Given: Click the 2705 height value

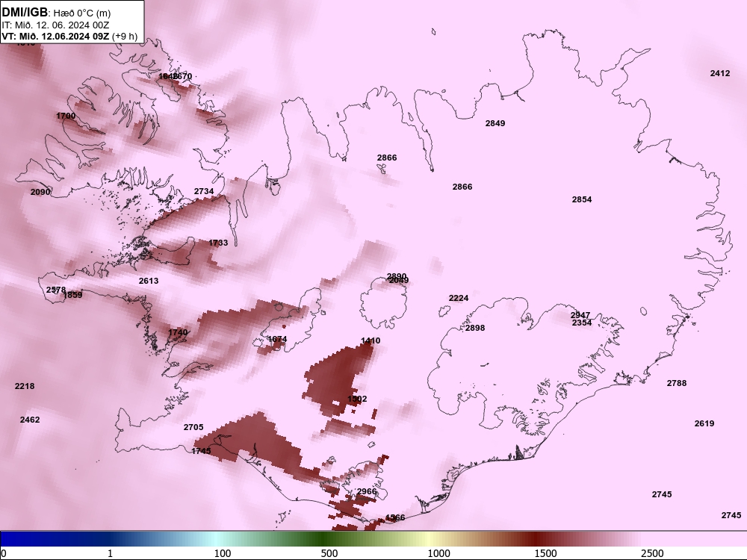Looking at the screenshot, I should coord(193,428).
